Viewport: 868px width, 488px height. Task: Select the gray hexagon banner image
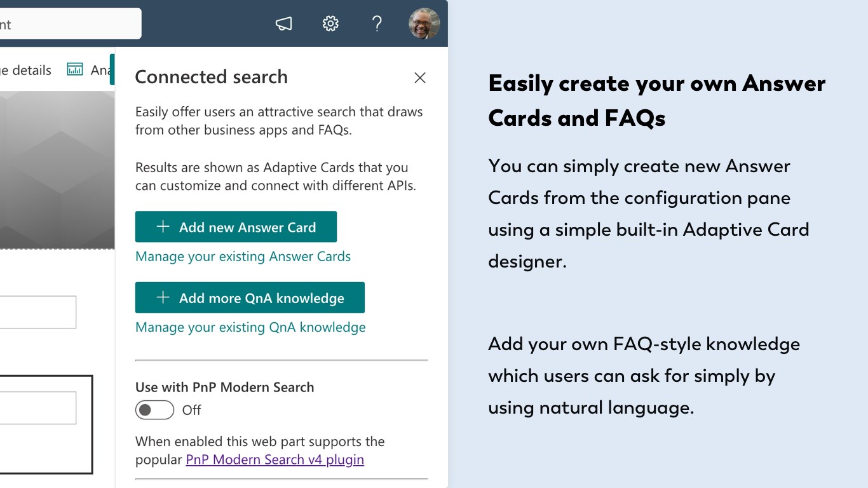57,170
